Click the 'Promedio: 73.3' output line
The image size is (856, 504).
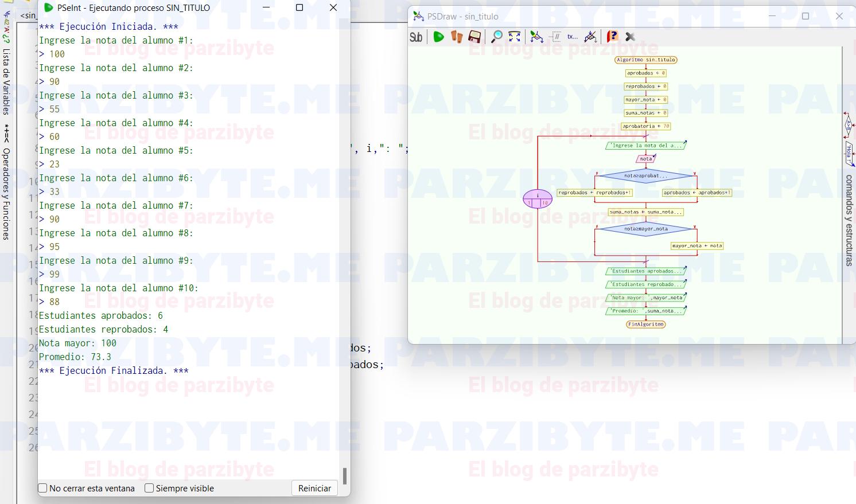(75, 357)
